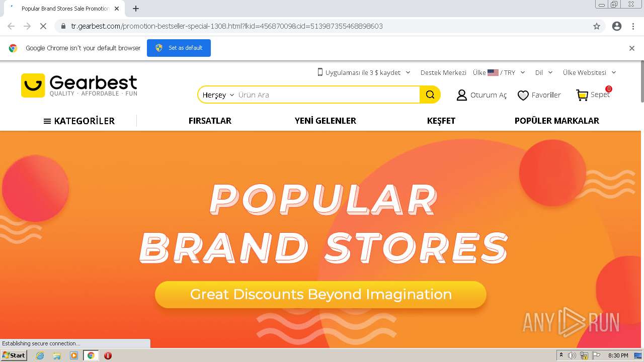The width and height of the screenshot is (644, 362).
Task: Expand the Ülke Websitesi dropdown
Action: click(590, 72)
